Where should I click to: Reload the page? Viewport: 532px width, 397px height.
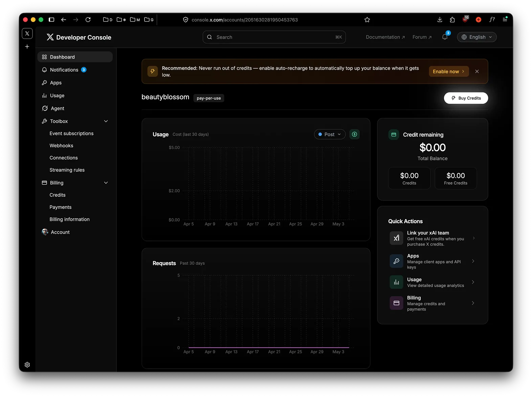88,20
